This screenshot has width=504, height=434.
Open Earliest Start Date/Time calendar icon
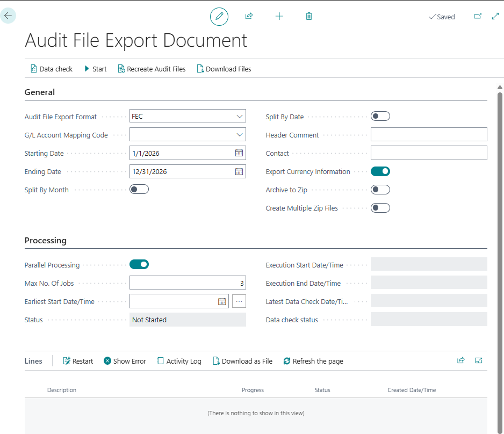coord(222,301)
